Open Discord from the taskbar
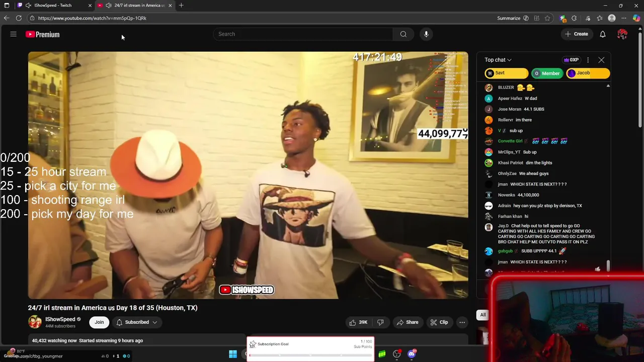This screenshot has height=362, width=644. click(412, 354)
